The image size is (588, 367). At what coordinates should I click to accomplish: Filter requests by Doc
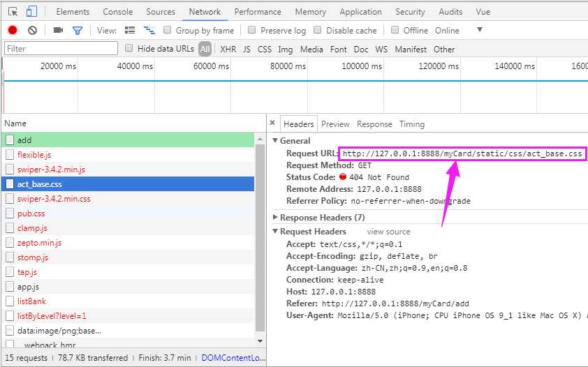pos(361,49)
